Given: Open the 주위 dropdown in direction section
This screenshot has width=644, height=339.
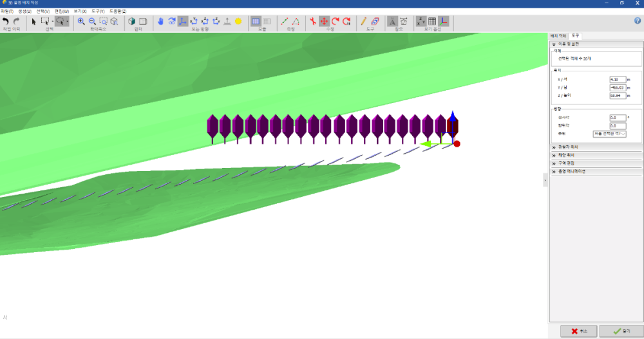Looking at the screenshot, I should click(609, 134).
